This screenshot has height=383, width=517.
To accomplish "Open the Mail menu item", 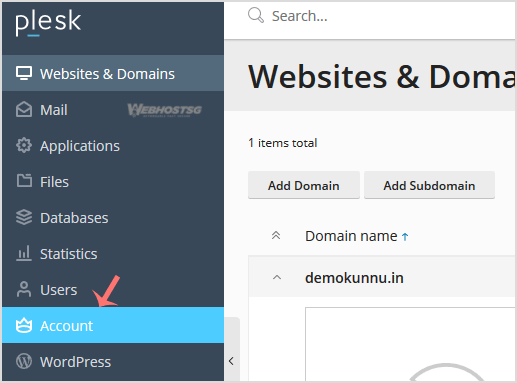I will click(x=113, y=110).
